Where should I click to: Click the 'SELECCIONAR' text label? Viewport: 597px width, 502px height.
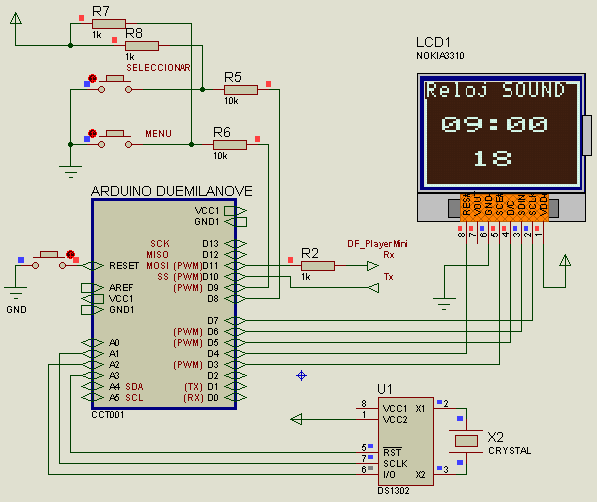coord(158,68)
